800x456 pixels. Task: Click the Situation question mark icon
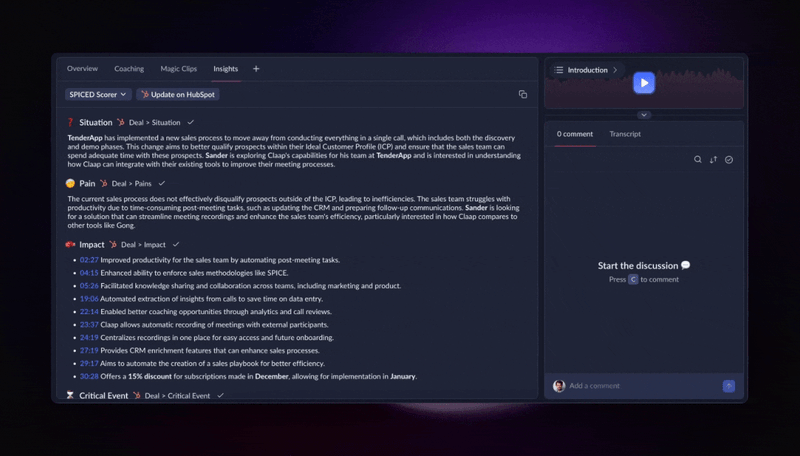click(x=70, y=122)
